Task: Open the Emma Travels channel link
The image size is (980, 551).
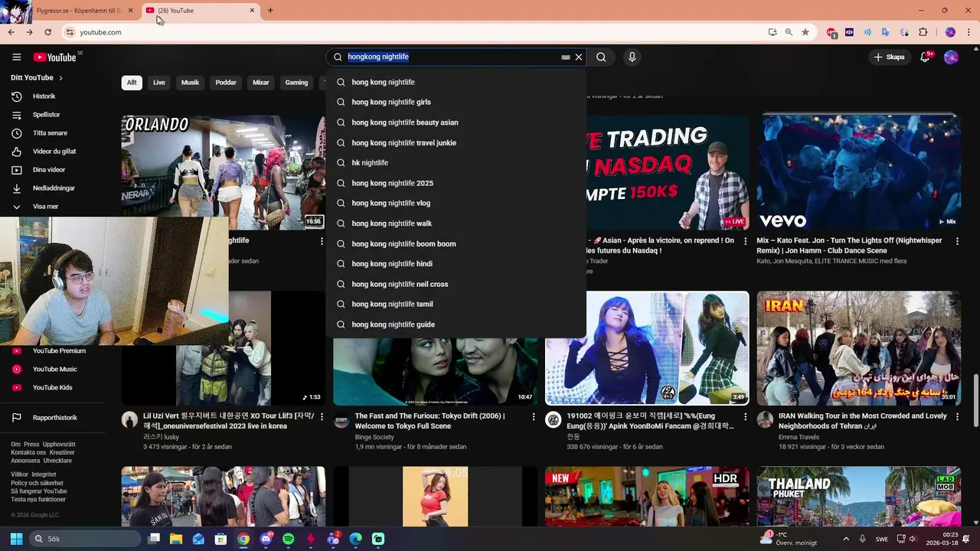Action: click(x=799, y=437)
